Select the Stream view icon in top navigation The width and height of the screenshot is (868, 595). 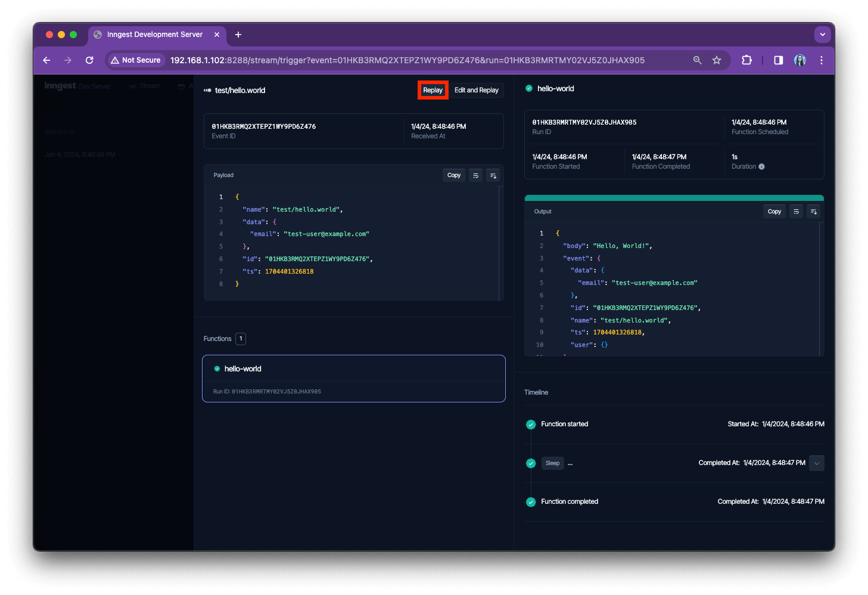coord(132,86)
